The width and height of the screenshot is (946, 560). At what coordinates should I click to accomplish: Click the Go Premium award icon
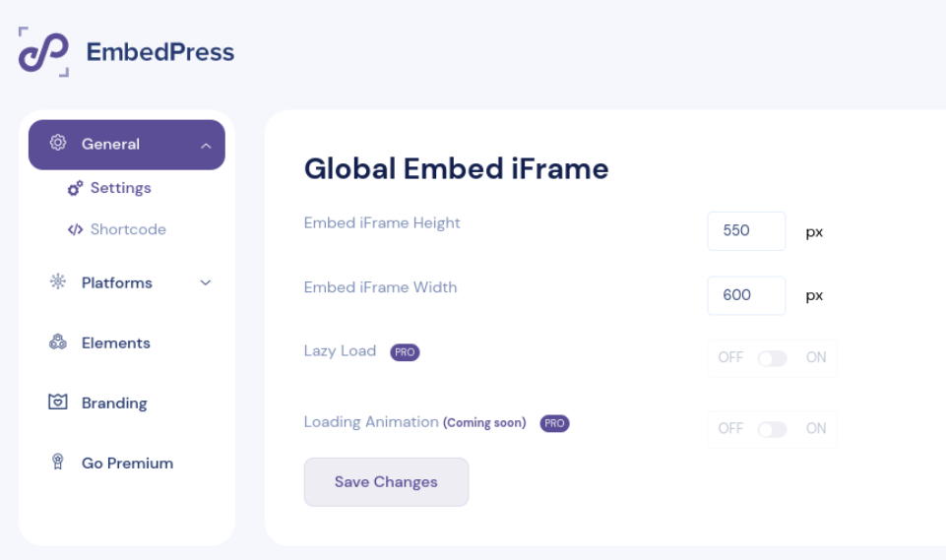(x=58, y=463)
